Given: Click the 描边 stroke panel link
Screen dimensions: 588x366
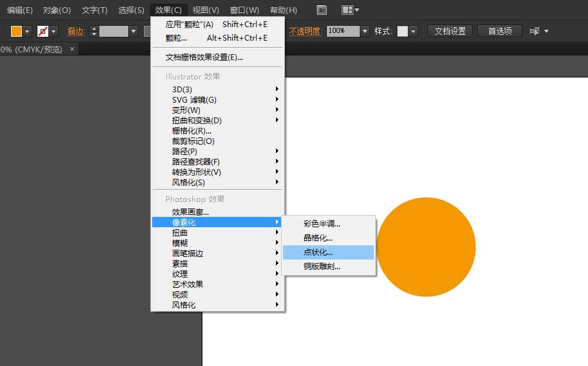Looking at the screenshot, I should point(75,31).
